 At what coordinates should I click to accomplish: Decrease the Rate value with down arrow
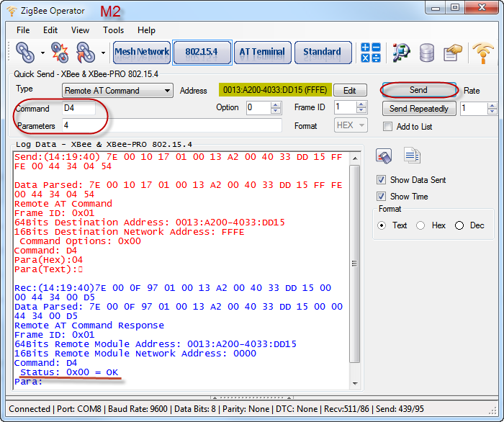tap(492, 112)
